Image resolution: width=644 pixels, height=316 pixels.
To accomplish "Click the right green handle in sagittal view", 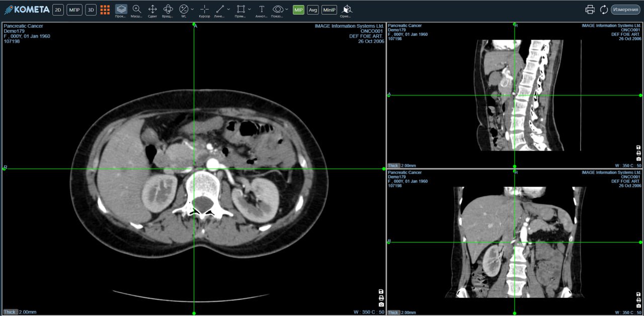I will [x=640, y=95].
